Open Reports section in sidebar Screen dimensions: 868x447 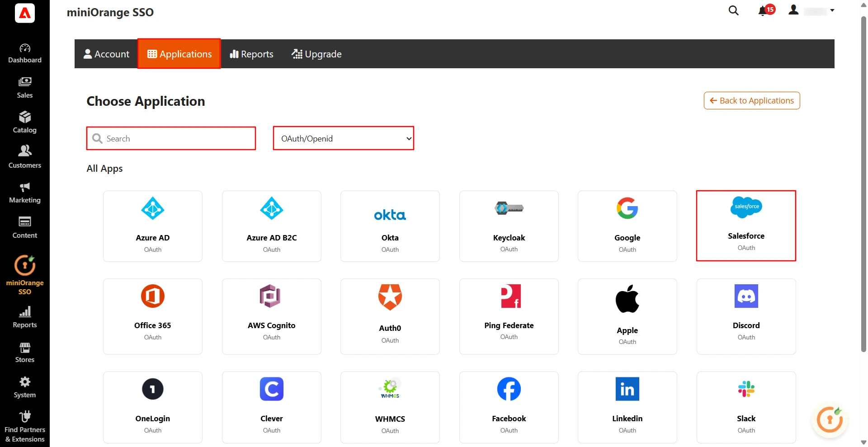pyautogui.click(x=25, y=318)
